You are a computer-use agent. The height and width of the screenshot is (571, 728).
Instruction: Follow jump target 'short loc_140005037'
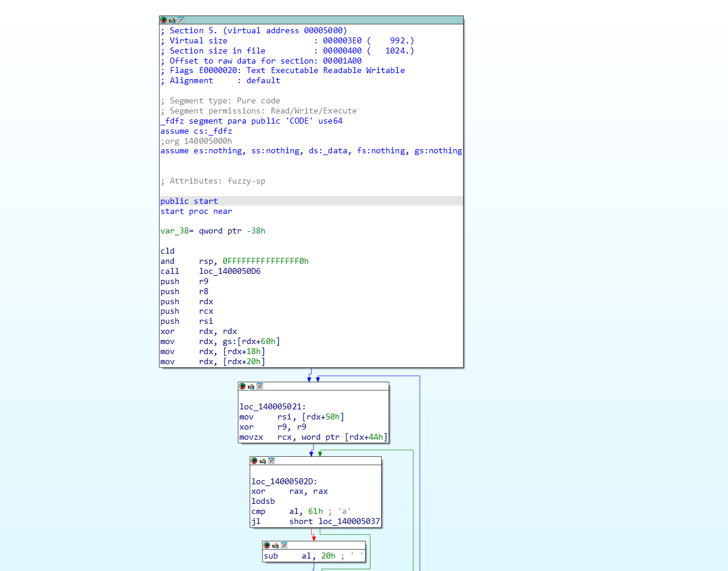335,521
